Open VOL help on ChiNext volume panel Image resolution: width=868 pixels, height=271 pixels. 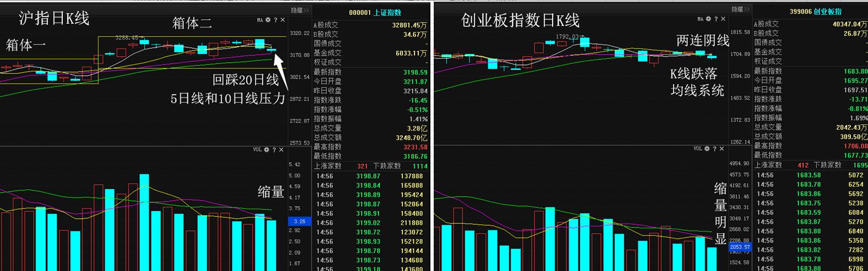[x=714, y=148]
